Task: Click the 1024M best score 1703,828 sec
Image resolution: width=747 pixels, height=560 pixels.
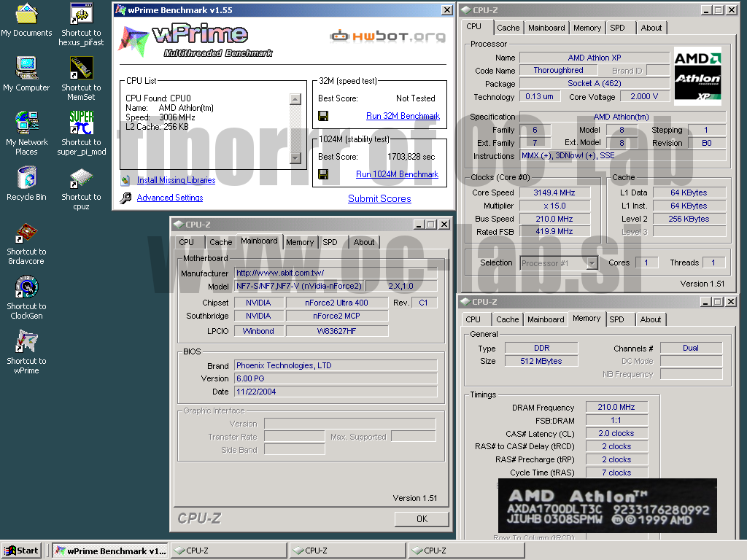Action: click(x=411, y=157)
